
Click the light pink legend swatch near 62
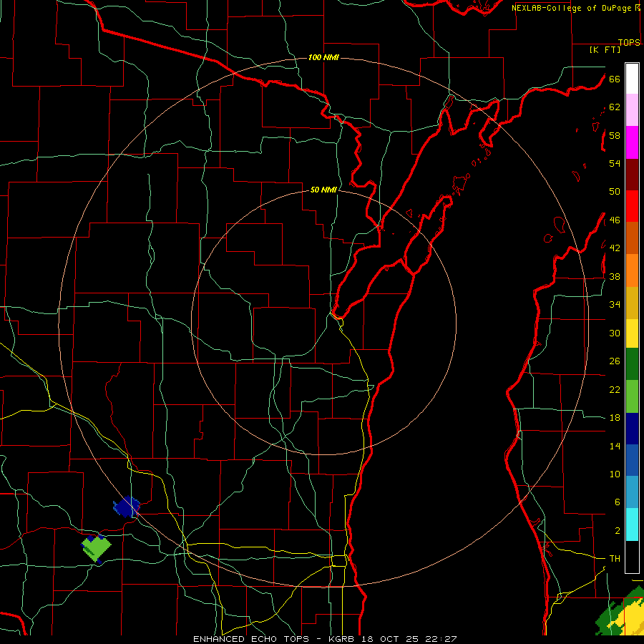[x=632, y=110]
